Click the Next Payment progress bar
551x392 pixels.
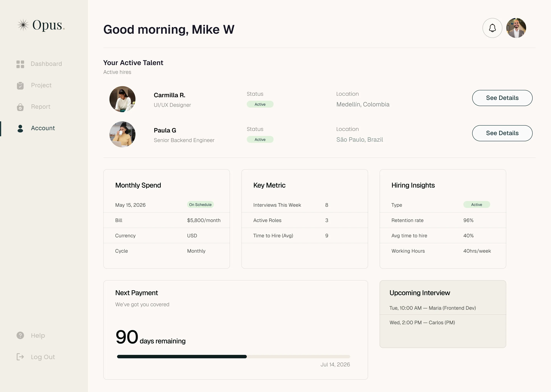click(x=233, y=357)
